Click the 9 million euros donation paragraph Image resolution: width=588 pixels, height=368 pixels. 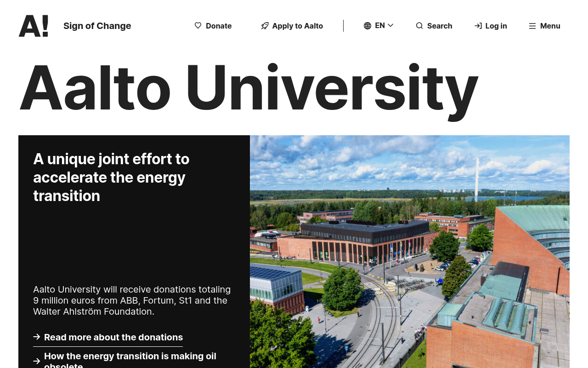[132, 300]
